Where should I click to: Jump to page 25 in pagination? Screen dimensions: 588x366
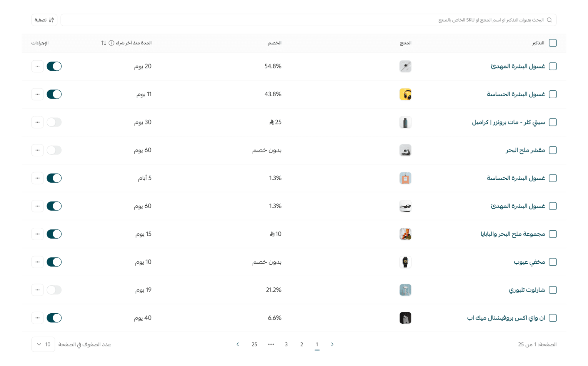coord(254,344)
